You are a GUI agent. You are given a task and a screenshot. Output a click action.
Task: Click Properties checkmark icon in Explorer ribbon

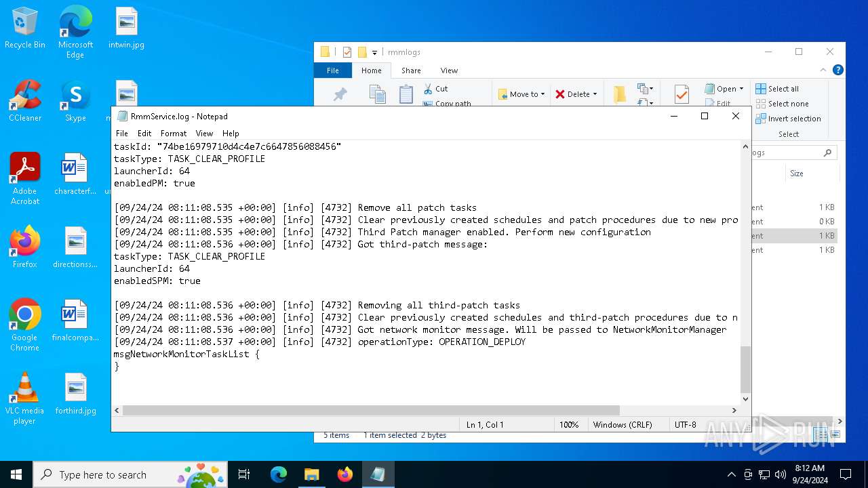coord(682,94)
